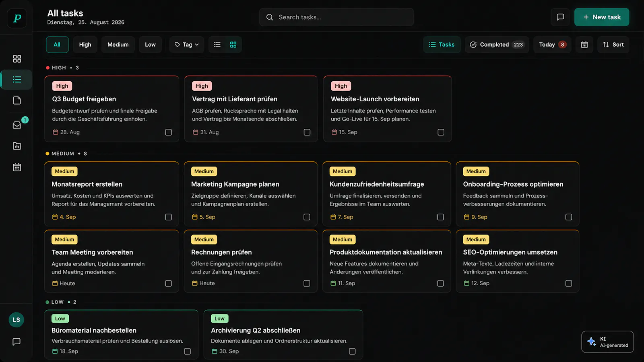Open the chat icon at sidebar bottom

17,341
